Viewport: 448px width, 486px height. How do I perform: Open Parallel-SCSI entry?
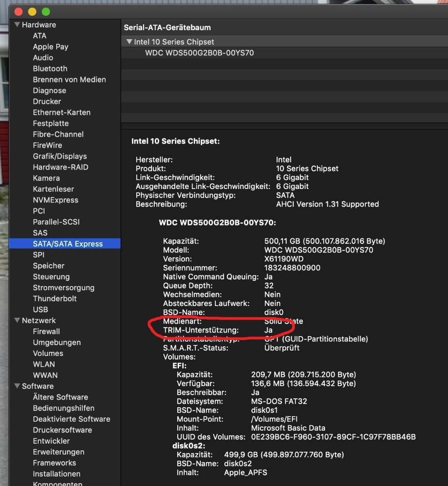(x=56, y=222)
